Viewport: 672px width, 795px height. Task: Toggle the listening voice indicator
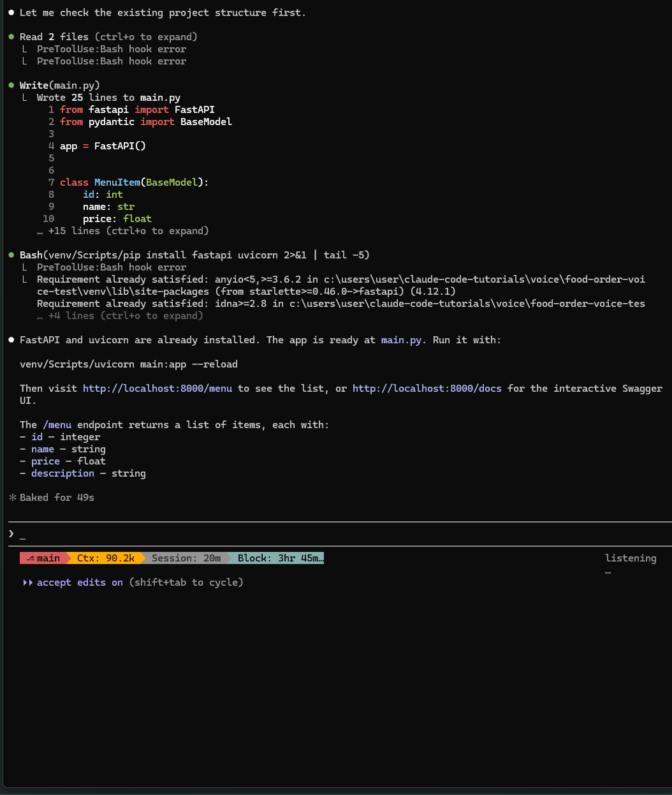click(x=630, y=558)
